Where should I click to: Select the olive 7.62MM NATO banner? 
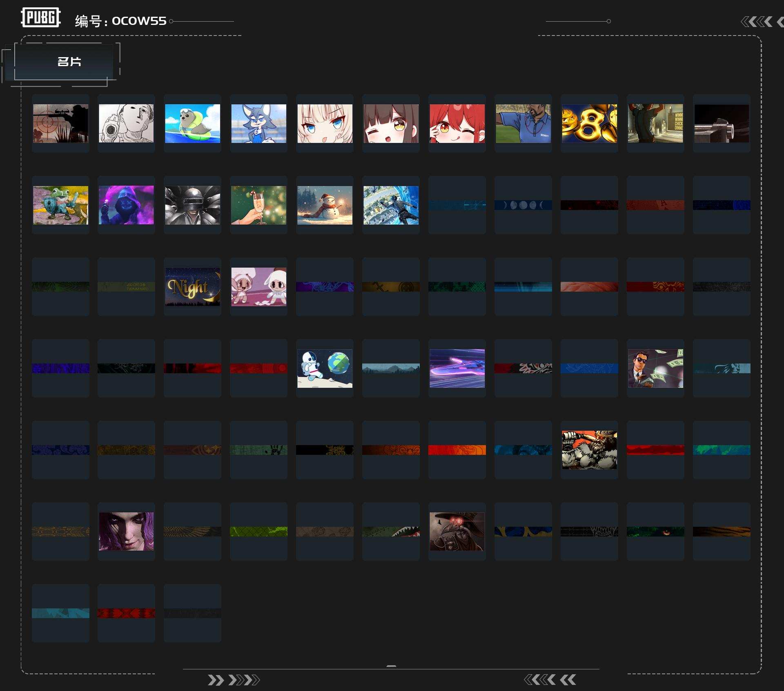point(126,287)
